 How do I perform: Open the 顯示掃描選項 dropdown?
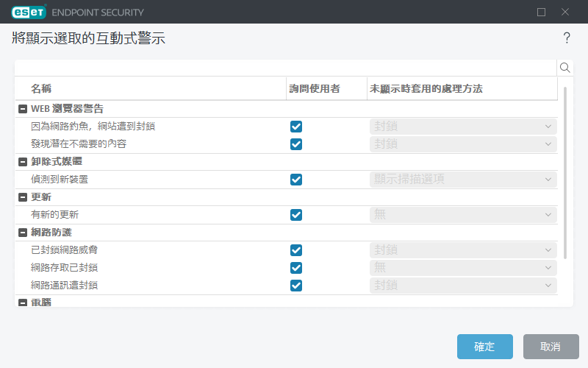click(462, 180)
